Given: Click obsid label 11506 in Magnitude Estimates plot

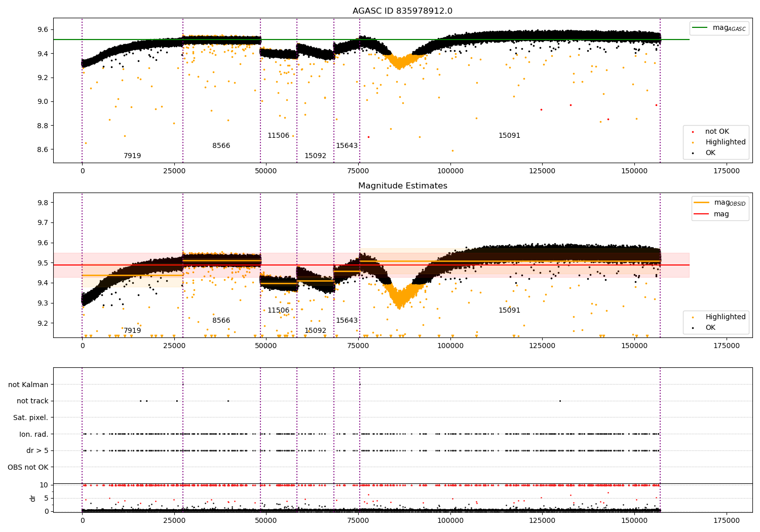Looking at the screenshot, I should (278, 311).
